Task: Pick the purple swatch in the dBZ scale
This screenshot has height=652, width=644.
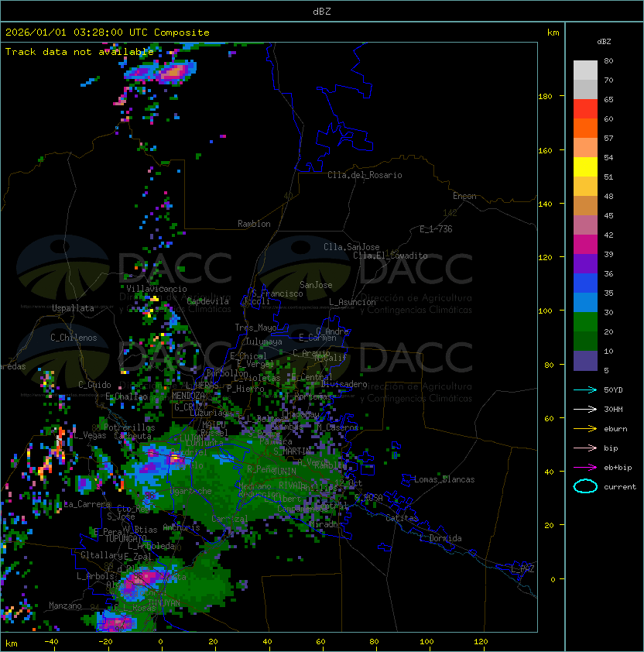Action: coord(585,263)
